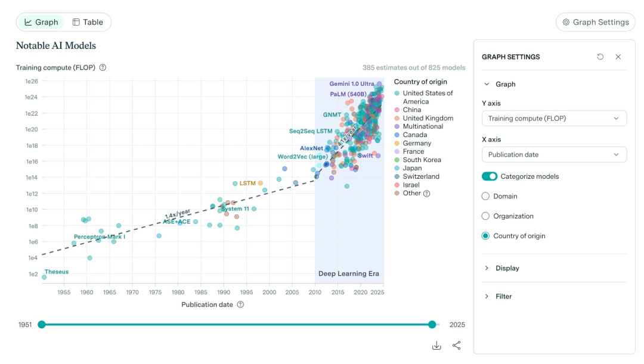The height and width of the screenshot is (364, 644).
Task: Select the Organization radio option
Action: (x=485, y=216)
